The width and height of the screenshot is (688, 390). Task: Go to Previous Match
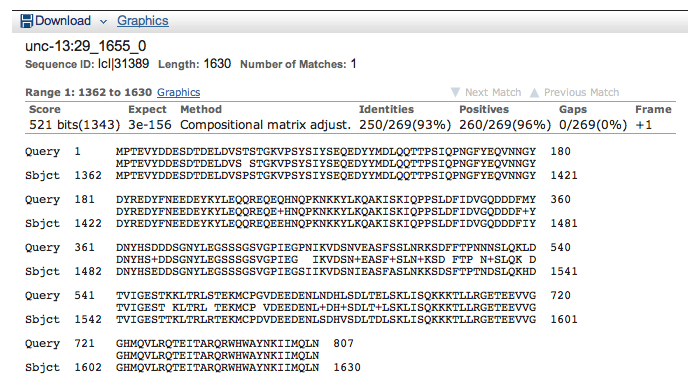(x=581, y=92)
